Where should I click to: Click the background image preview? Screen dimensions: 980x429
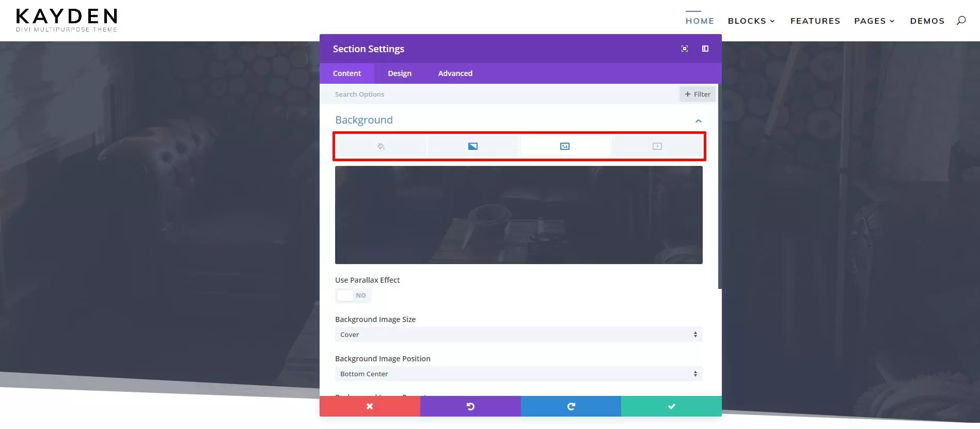(x=519, y=215)
